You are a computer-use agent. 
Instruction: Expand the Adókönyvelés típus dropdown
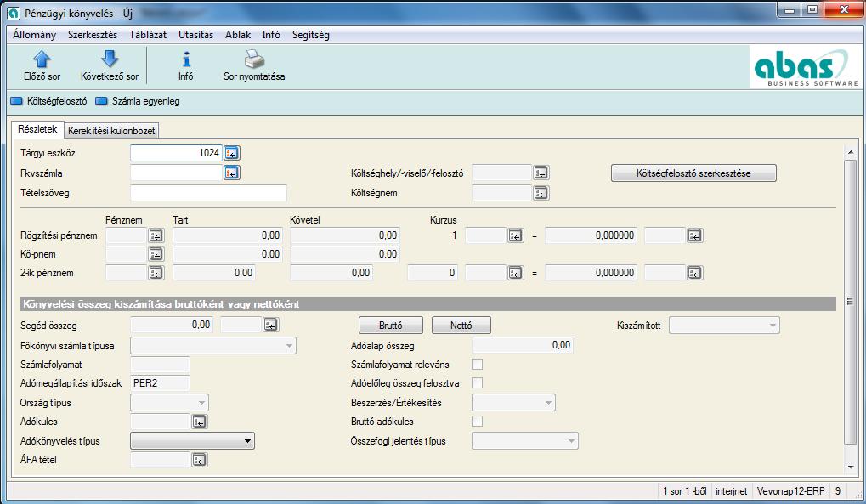(247, 441)
